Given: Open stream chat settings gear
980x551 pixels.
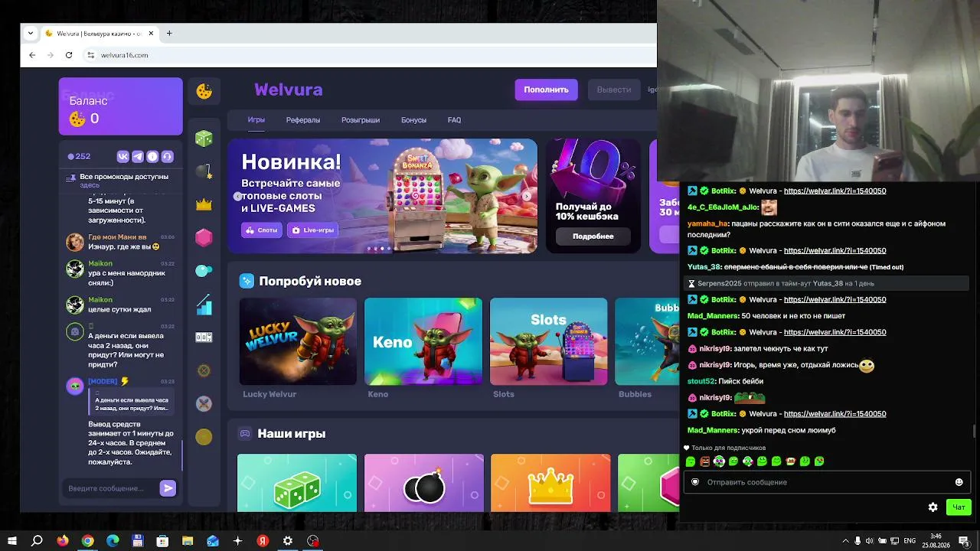Looking at the screenshot, I should coord(933,507).
